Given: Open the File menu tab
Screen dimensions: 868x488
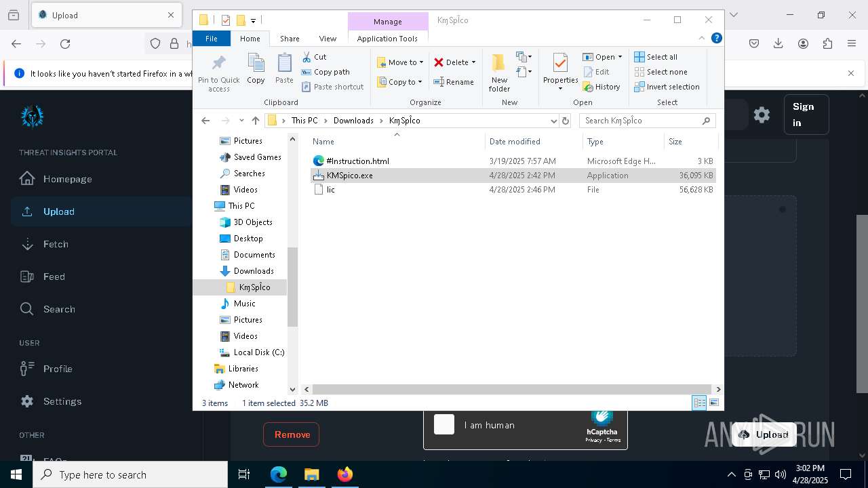Looking at the screenshot, I should click(x=212, y=39).
